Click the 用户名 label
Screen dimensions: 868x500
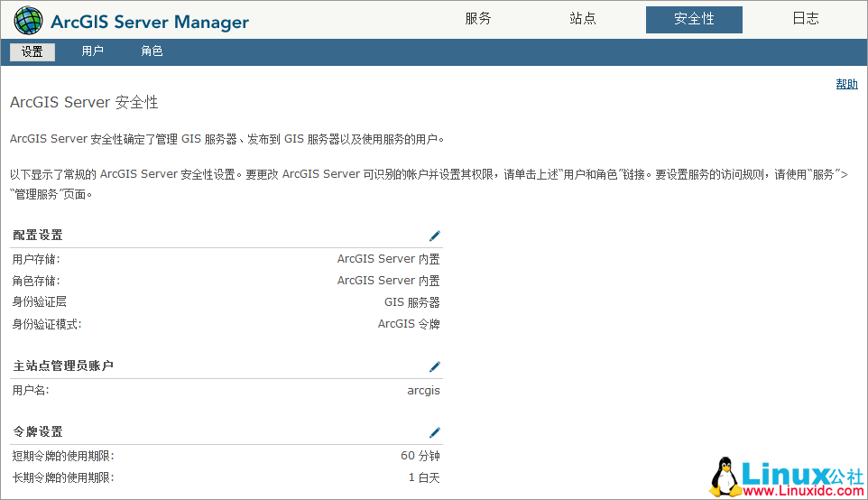(x=31, y=391)
